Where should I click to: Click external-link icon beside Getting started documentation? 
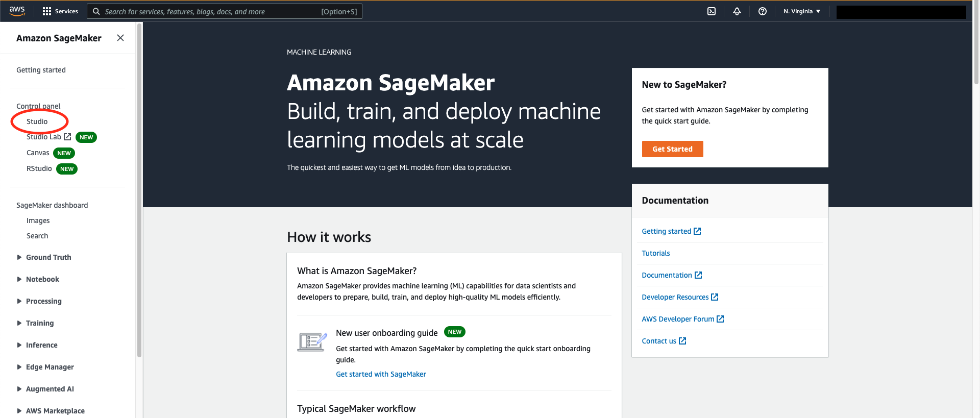point(698,231)
